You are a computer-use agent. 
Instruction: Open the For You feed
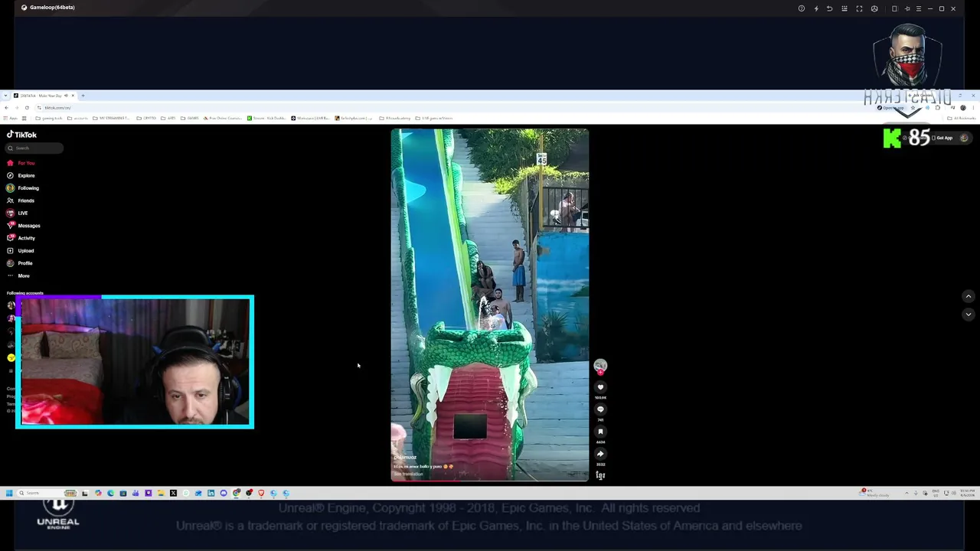click(21, 163)
